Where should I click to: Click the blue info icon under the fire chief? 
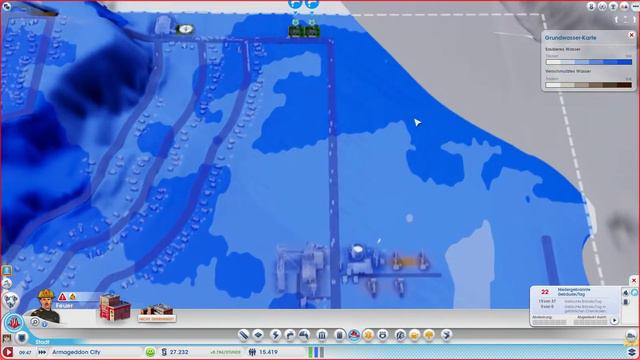pyautogui.click(x=44, y=324)
